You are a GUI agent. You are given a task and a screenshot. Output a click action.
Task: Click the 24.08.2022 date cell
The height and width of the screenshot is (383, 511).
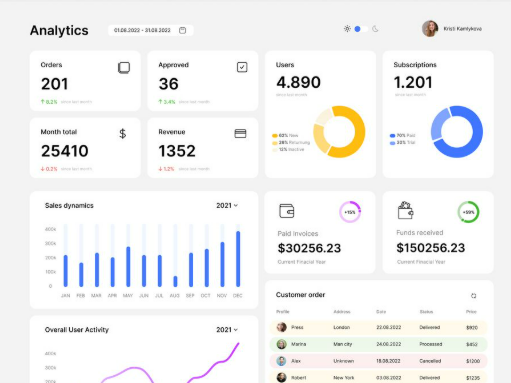(x=388, y=344)
